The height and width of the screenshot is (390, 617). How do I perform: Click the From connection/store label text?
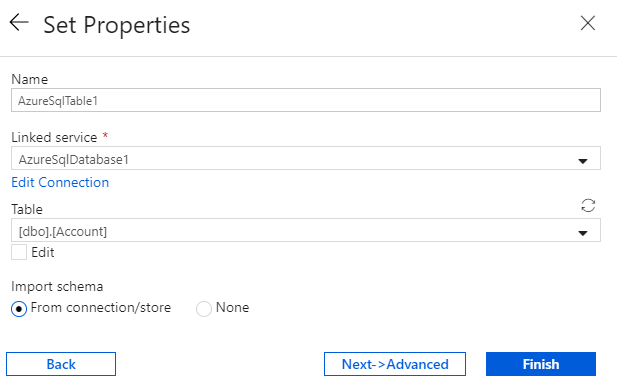tap(101, 307)
